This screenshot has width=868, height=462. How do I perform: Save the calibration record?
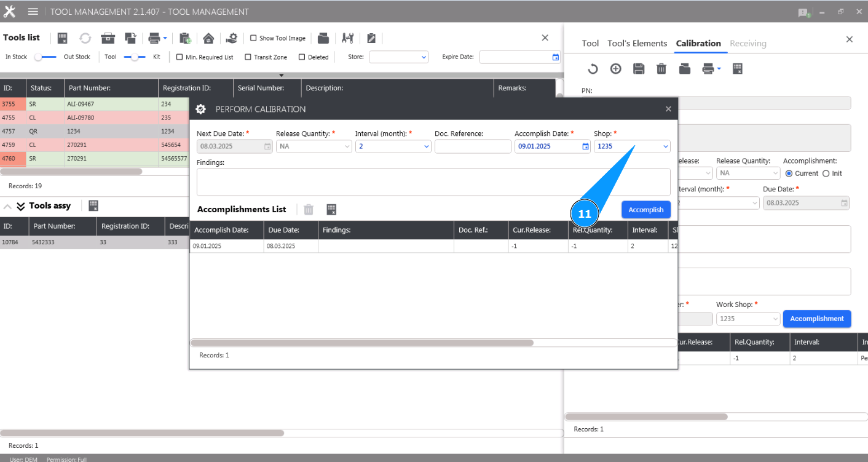click(639, 69)
